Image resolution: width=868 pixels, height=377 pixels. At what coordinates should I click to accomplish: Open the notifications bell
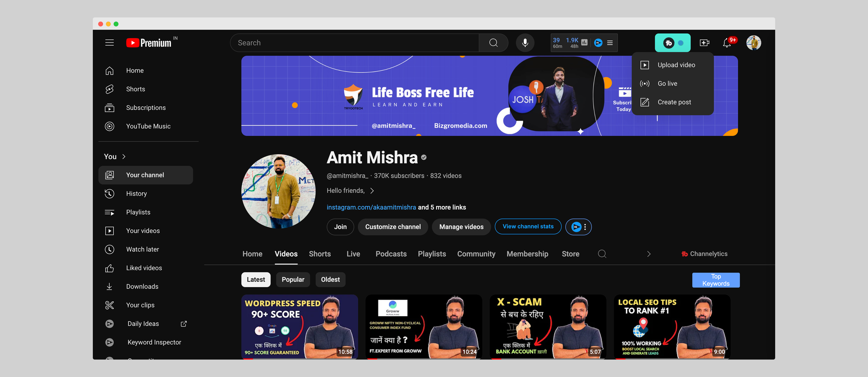(727, 43)
